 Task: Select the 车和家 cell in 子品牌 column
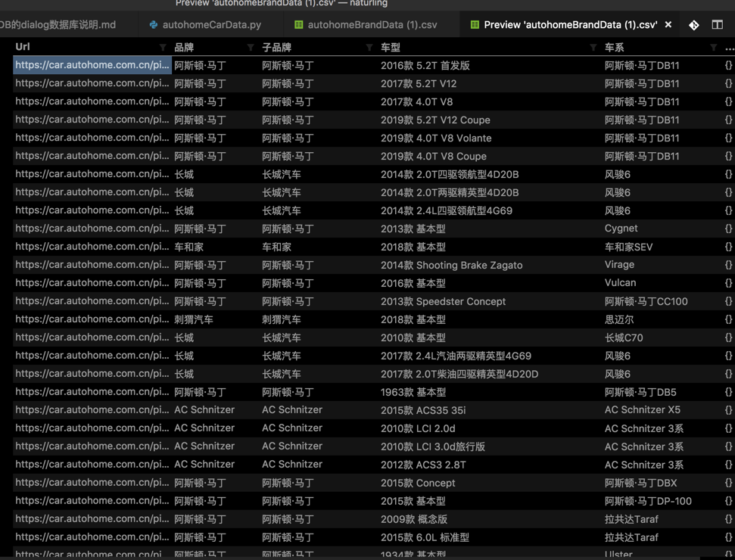click(x=276, y=247)
